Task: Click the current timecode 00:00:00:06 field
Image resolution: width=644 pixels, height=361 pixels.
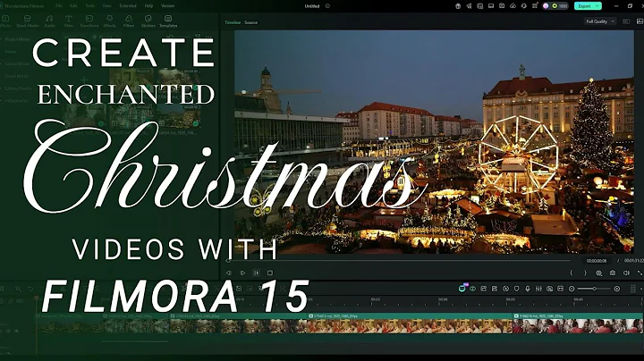Action: [x=597, y=261]
